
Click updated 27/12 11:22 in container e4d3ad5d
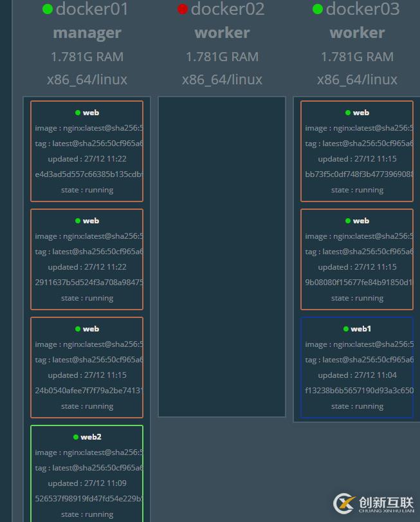pos(87,159)
